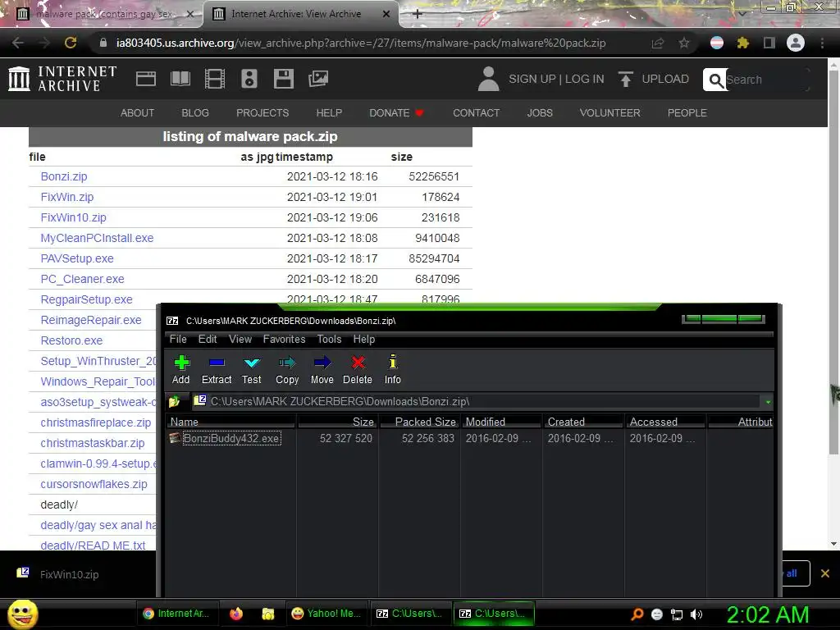Open Firefox from the taskbar

[x=236, y=614]
